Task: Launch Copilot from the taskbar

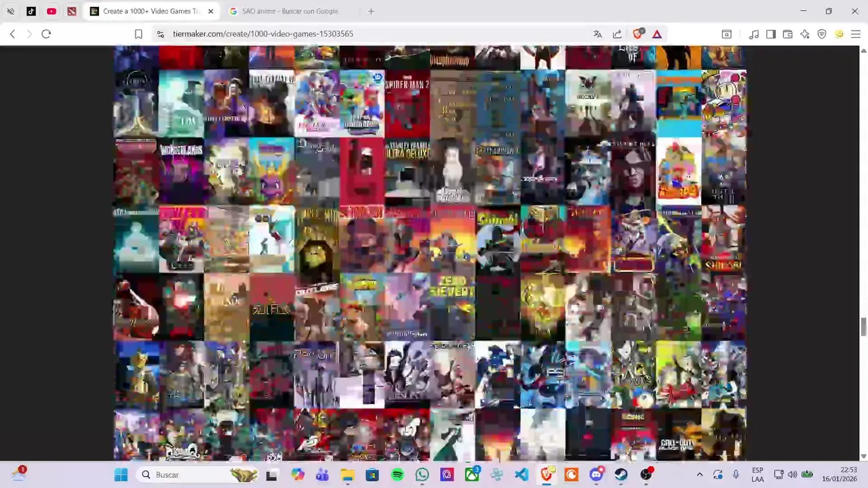Action: point(298,474)
